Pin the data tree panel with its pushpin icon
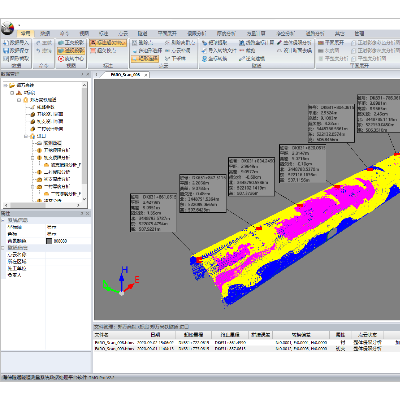400x400 pixels. tap(82, 74)
